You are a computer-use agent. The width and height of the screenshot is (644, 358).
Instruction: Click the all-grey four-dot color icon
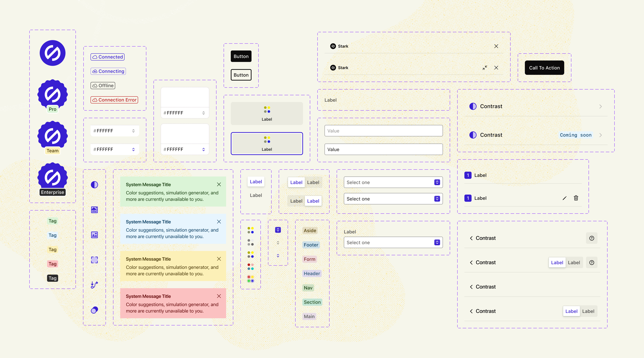(x=250, y=242)
